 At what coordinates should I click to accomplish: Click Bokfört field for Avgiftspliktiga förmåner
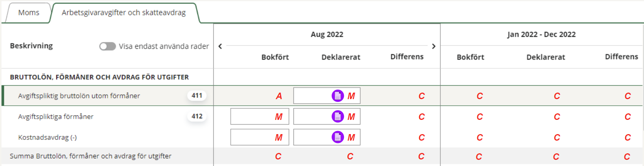(x=254, y=116)
